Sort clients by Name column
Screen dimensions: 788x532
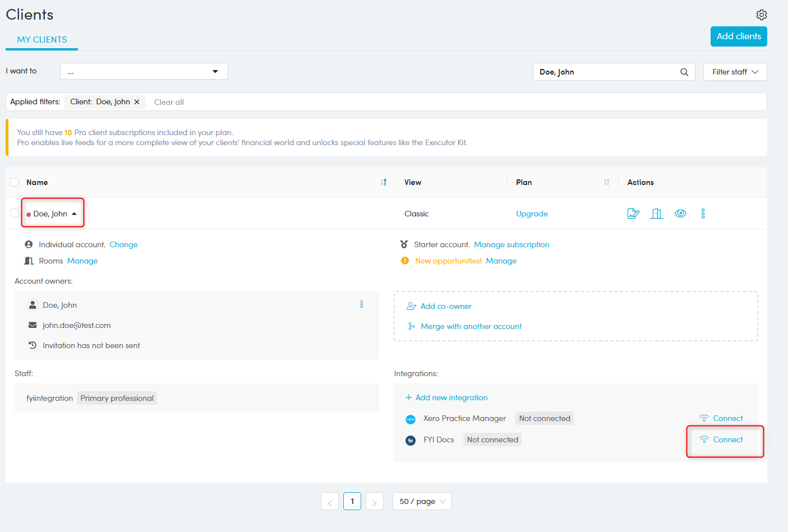[384, 182]
